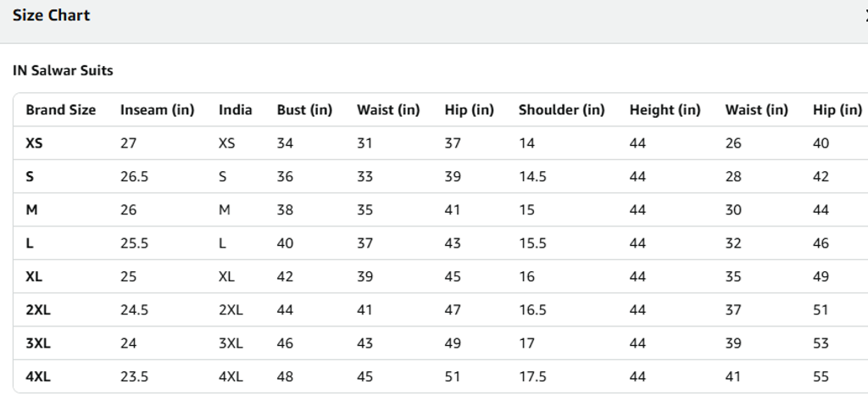Click the IN Salwar Suits heading
This screenshot has width=868, height=395.
coord(63,70)
